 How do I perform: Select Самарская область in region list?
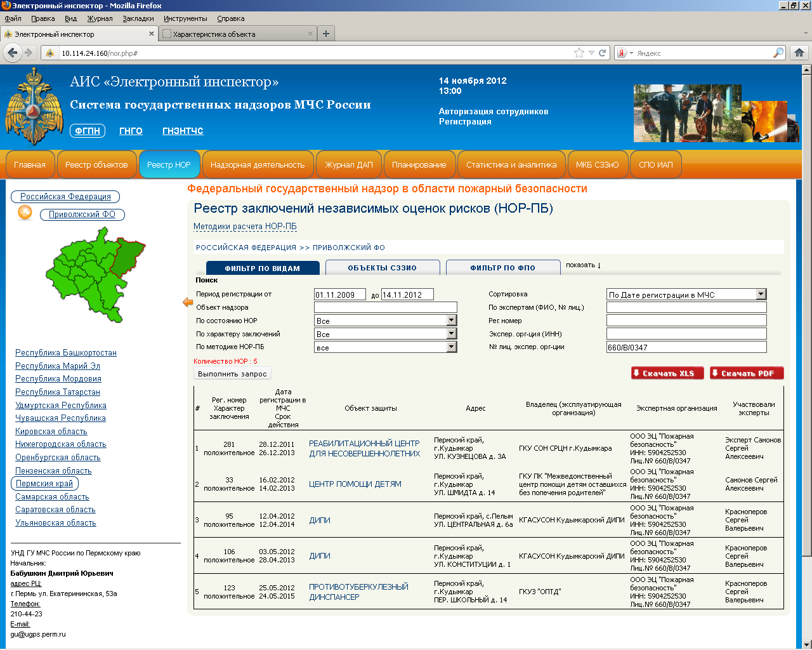click(52, 497)
